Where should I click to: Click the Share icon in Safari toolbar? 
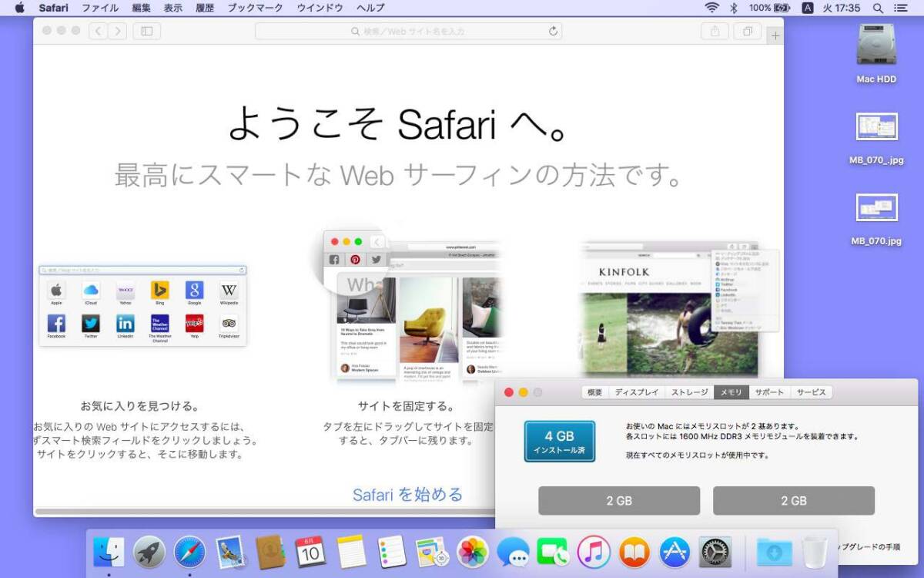point(715,31)
